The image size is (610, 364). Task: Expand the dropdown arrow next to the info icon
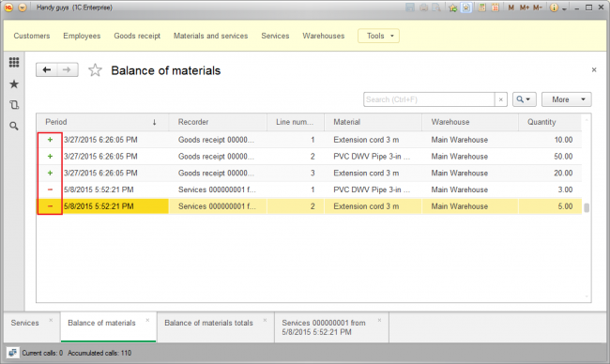pos(564,8)
